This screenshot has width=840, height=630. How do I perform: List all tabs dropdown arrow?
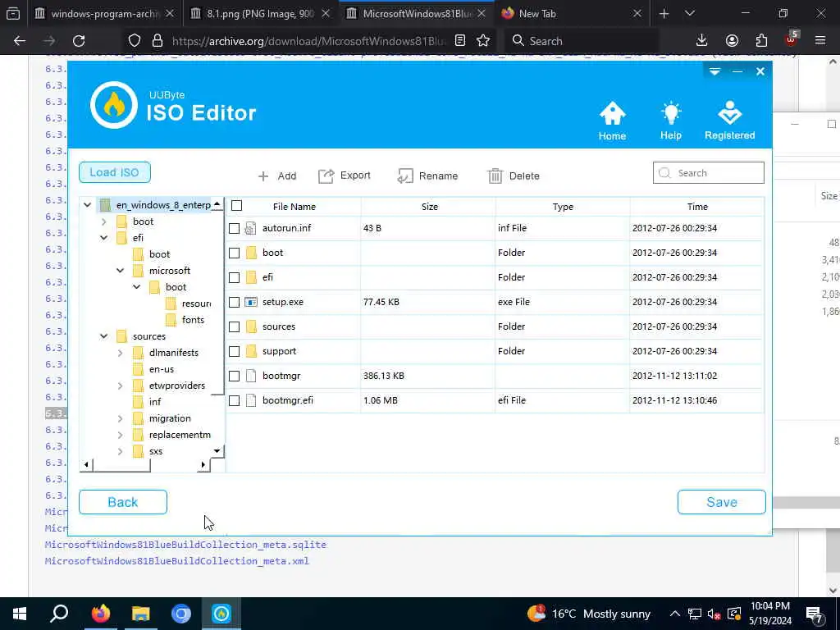coord(690,14)
